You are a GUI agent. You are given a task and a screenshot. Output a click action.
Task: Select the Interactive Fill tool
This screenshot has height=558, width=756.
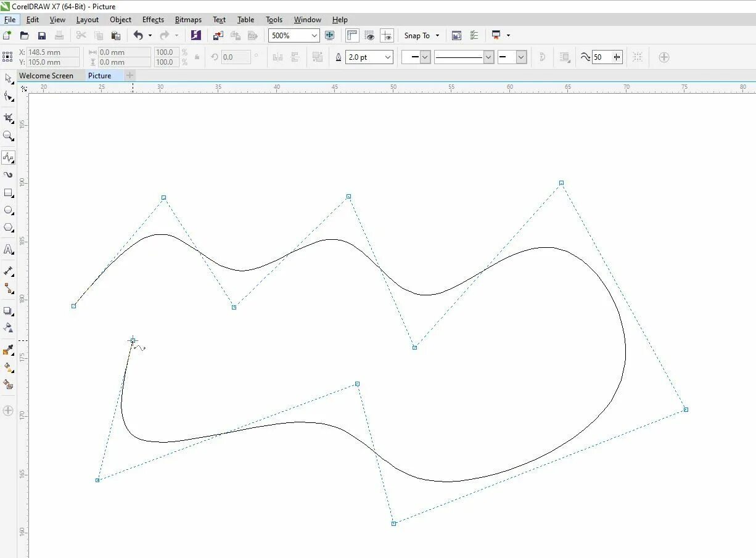8,367
